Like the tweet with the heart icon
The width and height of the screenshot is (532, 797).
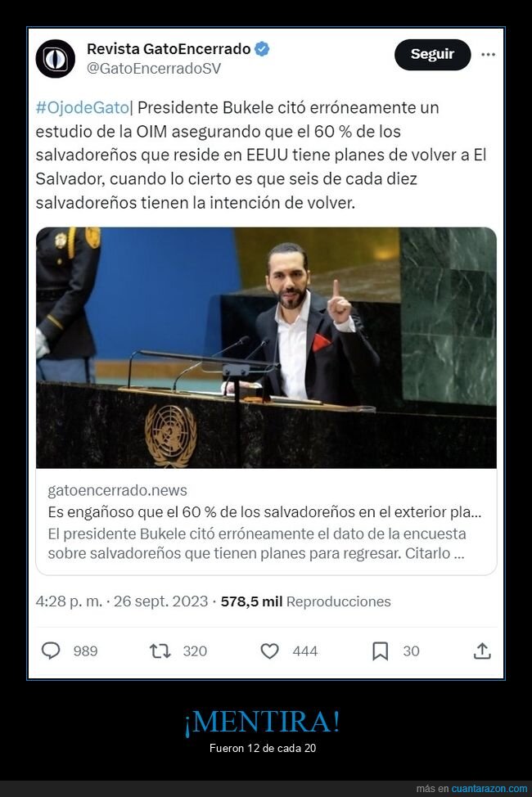click(269, 651)
